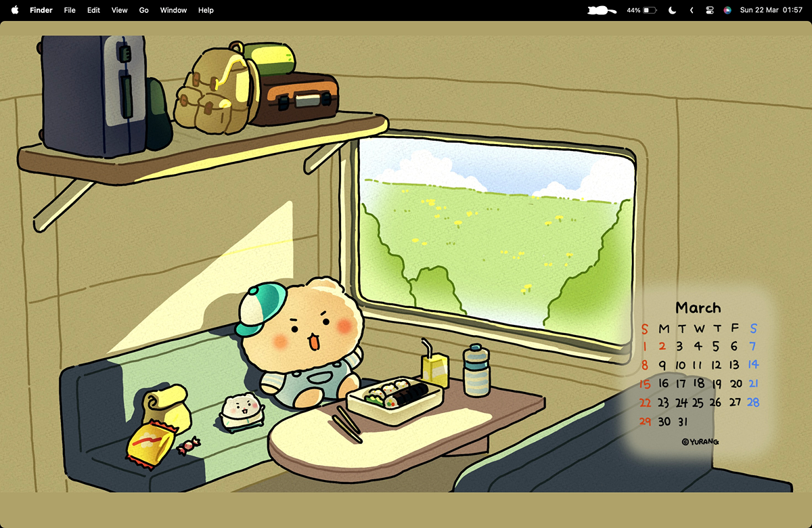Screen dimensions: 812x528
Task: Open Control Center from menu bar
Action: point(710,10)
